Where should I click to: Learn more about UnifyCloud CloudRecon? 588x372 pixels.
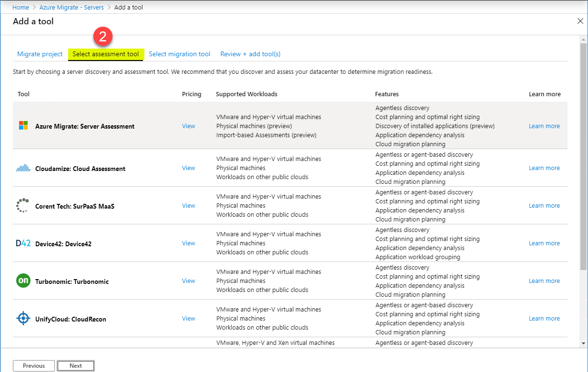click(544, 319)
